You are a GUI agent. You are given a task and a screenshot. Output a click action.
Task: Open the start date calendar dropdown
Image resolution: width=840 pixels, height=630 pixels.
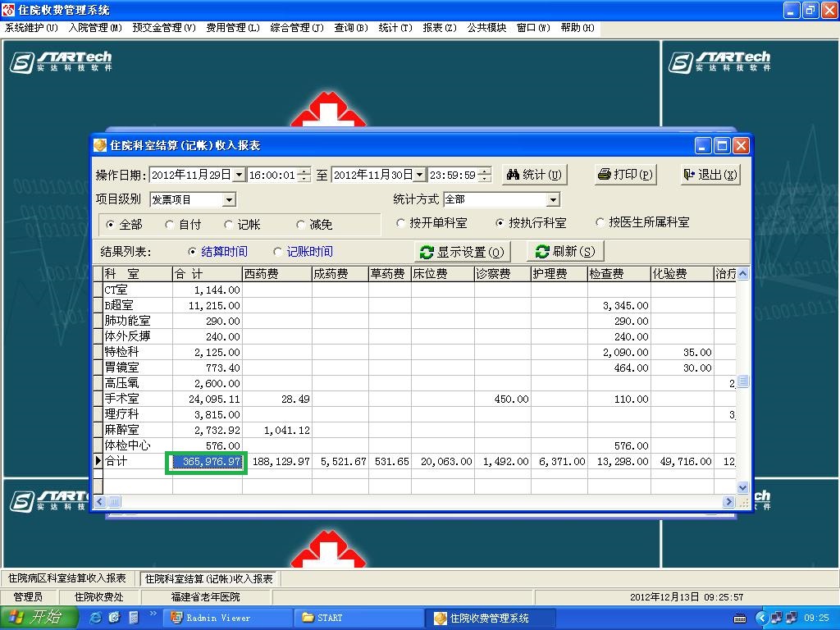point(239,175)
